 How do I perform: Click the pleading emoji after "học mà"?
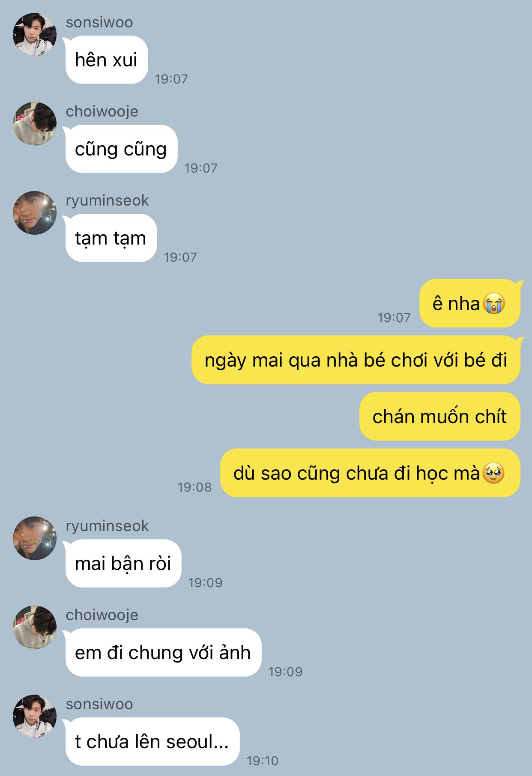coord(493,473)
